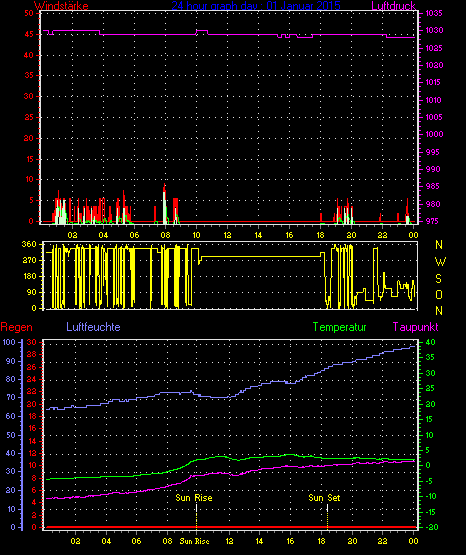Click the green Temperatur legend label
Screen dimensions: 466x555
(x=339, y=327)
